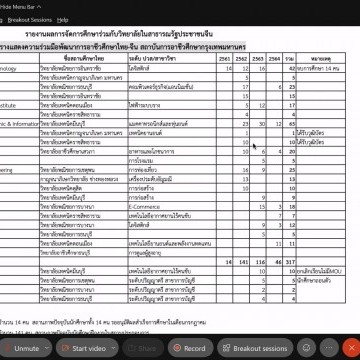
Task: Click the crossed-out camera icon
Action: click(x=66, y=348)
